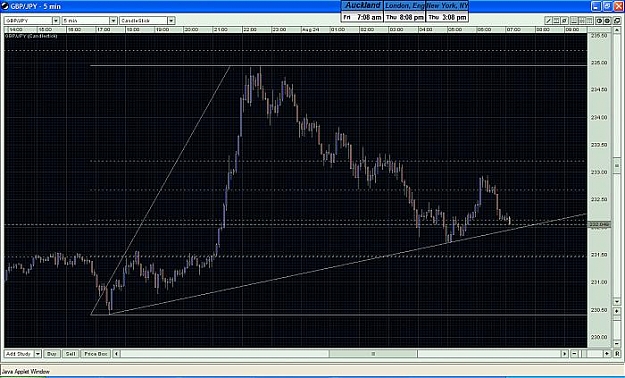625x378 pixels.
Task: Click the rightmost icon in top-right chart toolbar
Action: pyautogui.click(x=617, y=21)
